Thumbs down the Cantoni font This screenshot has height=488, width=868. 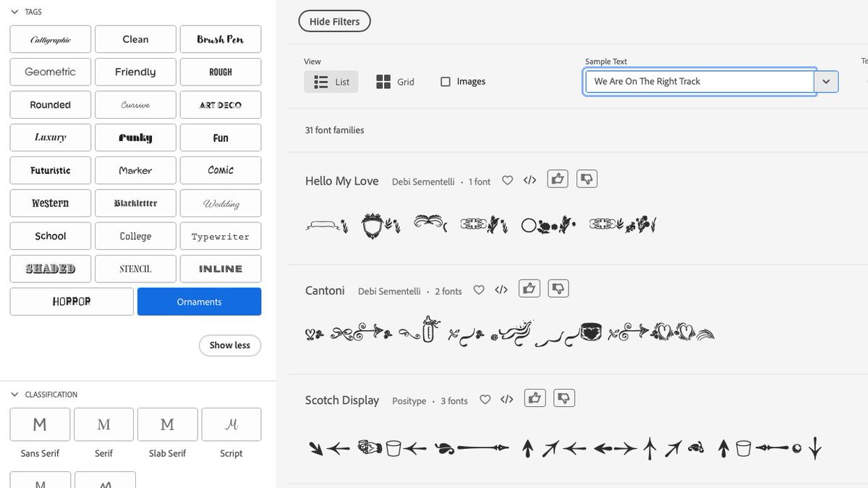tap(558, 288)
